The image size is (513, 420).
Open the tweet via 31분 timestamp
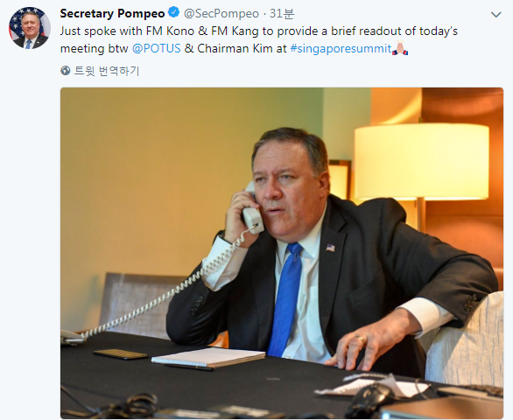point(282,13)
